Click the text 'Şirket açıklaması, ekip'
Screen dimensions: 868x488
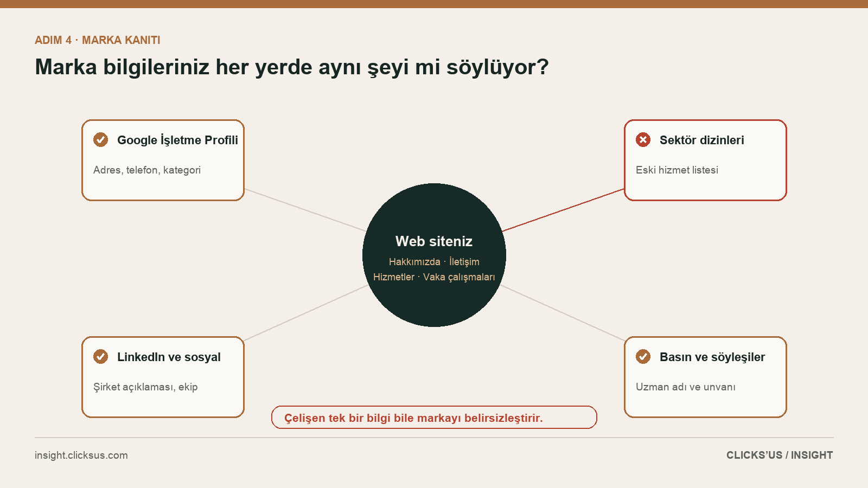pyautogui.click(x=145, y=387)
